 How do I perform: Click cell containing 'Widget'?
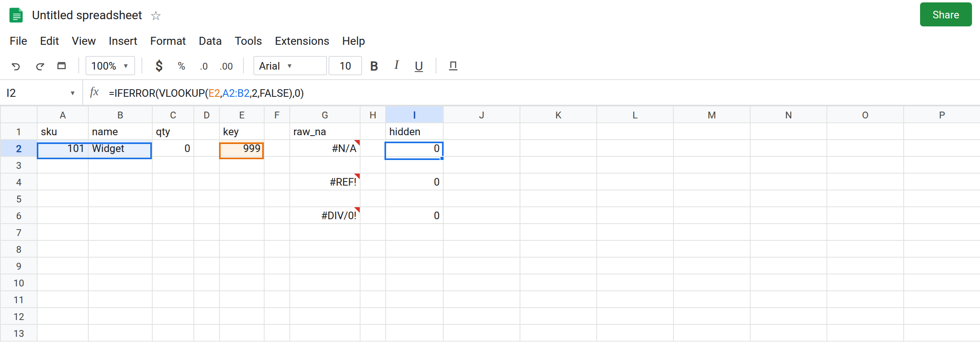pos(120,148)
